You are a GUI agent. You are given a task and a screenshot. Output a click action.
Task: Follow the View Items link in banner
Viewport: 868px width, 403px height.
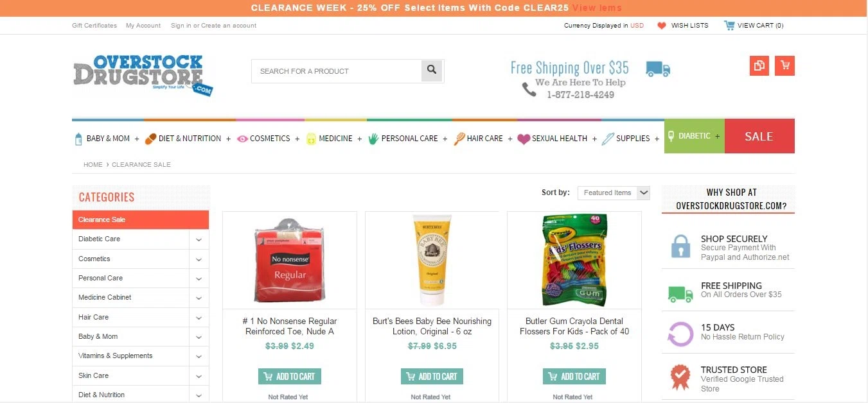click(x=597, y=8)
